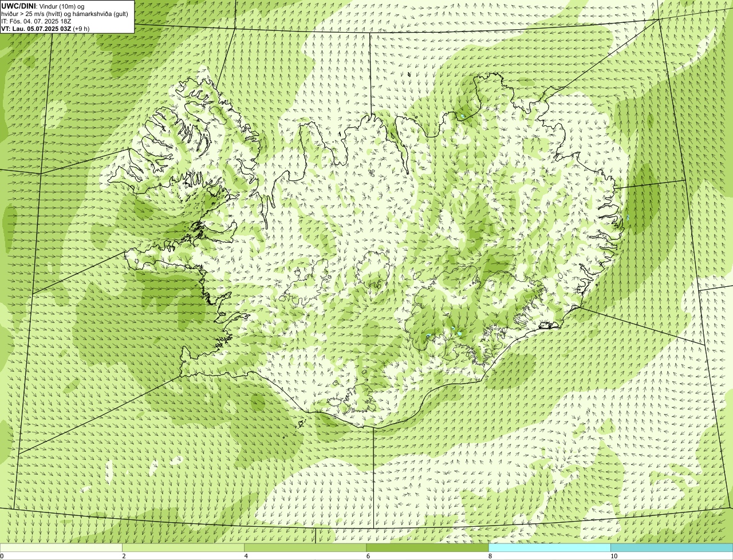The image size is (733, 560).
Task: Click the colorbar label '2'
Action: (x=124, y=556)
